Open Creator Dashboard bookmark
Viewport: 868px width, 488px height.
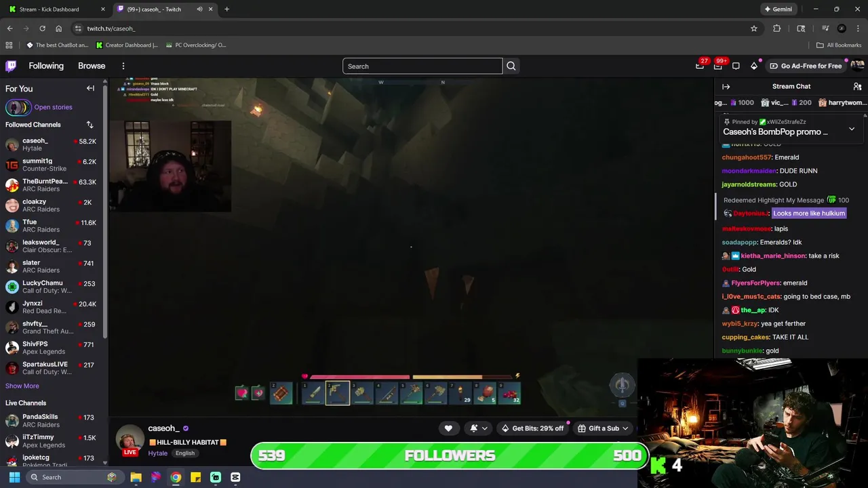point(127,45)
